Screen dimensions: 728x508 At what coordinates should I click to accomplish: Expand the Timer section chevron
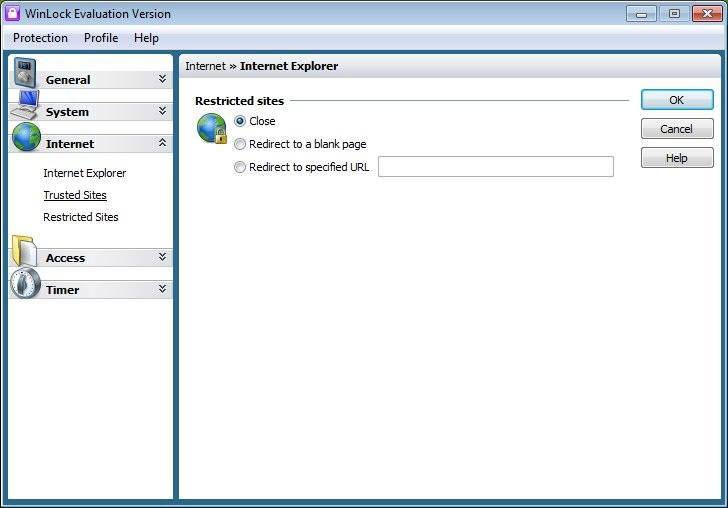click(x=162, y=289)
